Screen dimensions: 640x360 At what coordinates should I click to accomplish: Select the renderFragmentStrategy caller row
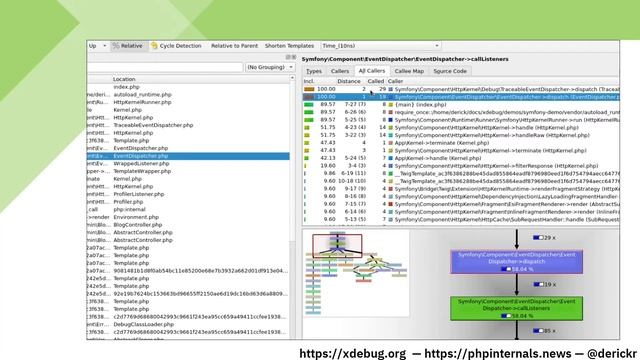coord(461,189)
